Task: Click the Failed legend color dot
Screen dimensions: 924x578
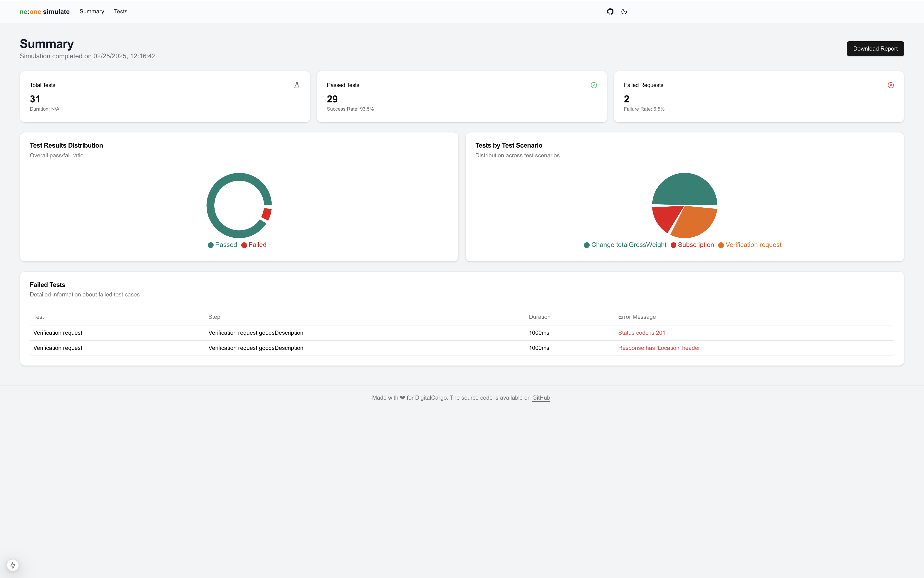Action: click(244, 245)
